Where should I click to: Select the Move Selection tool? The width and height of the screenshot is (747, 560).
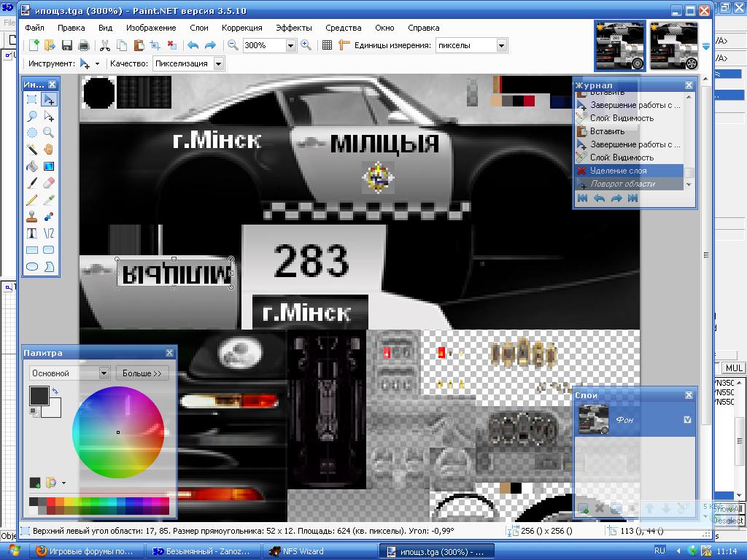[x=49, y=116]
